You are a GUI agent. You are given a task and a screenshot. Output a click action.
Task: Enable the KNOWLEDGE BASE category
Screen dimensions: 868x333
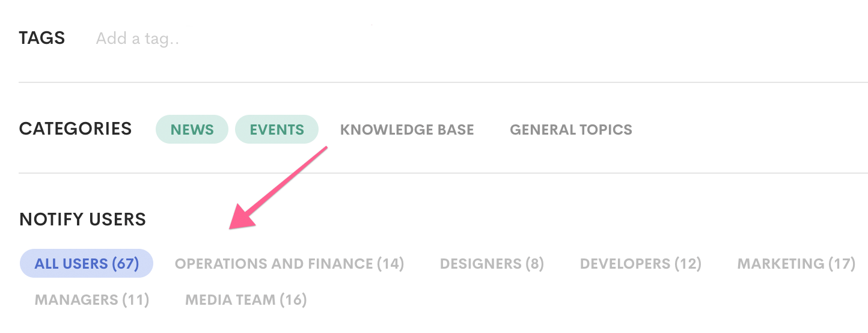pyautogui.click(x=407, y=129)
